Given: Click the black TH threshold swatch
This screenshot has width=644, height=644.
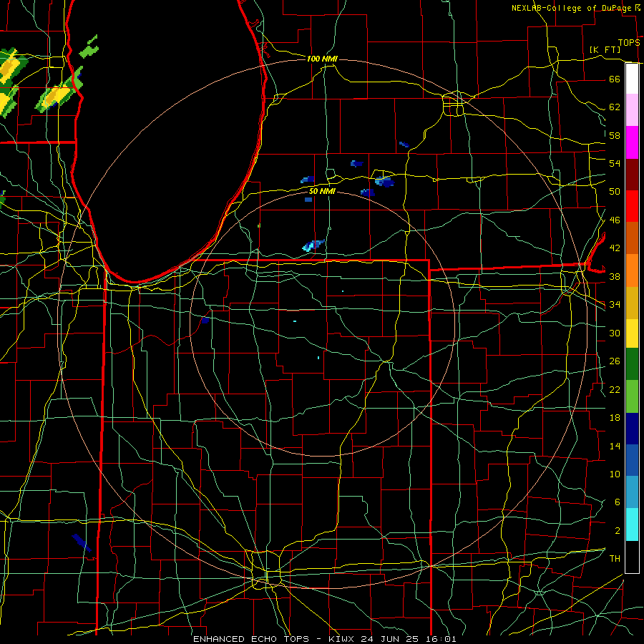Looking at the screenshot, I should [632, 557].
